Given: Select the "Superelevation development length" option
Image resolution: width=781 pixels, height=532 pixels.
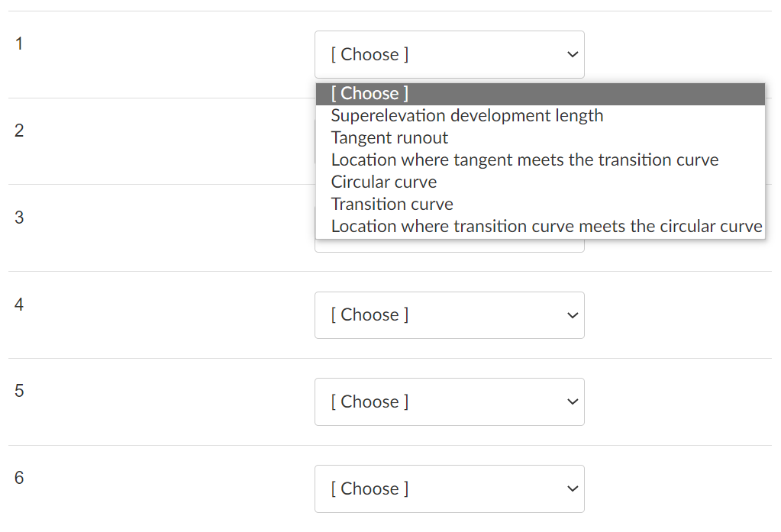Looking at the screenshot, I should [466, 116].
